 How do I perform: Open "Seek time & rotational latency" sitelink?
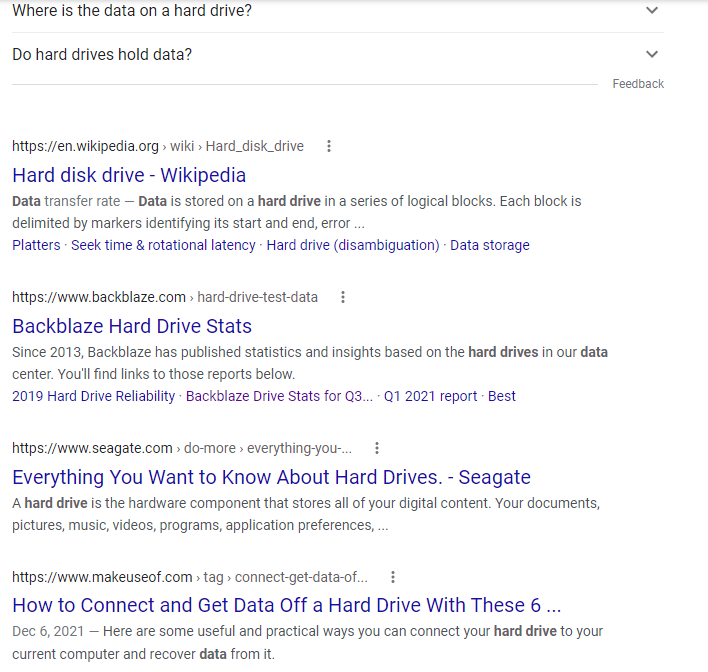click(163, 245)
